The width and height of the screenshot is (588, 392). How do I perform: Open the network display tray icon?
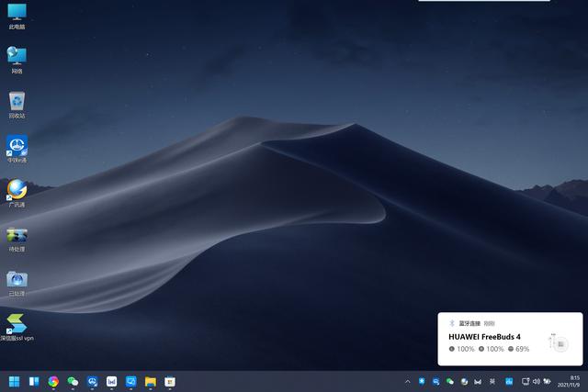[x=526, y=382]
